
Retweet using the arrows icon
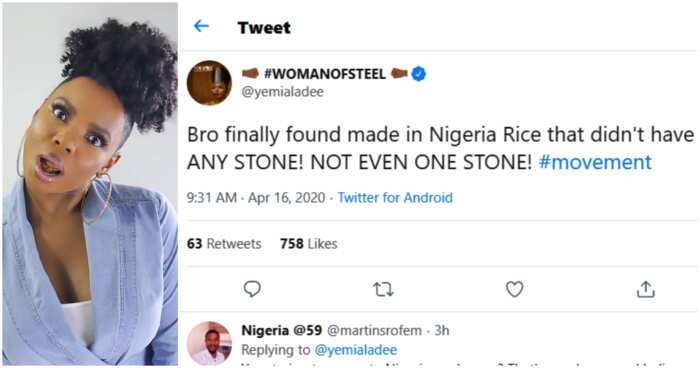click(383, 290)
